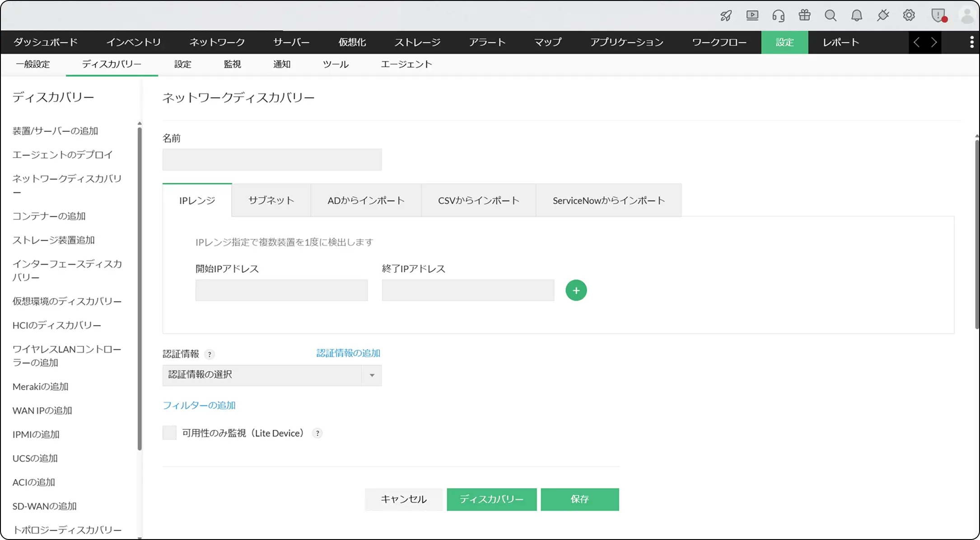Open the 一般設定 sub-tab
Image resolution: width=980 pixels, height=540 pixels.
[33, 65]
